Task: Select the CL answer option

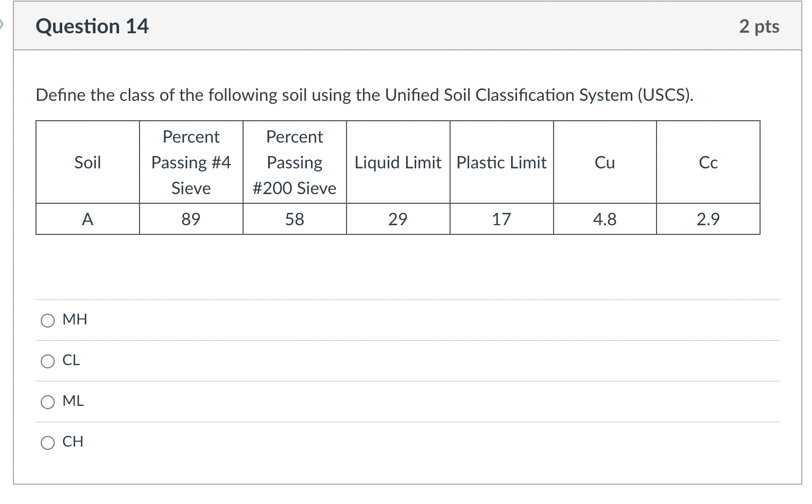Action: pos(48,361)
